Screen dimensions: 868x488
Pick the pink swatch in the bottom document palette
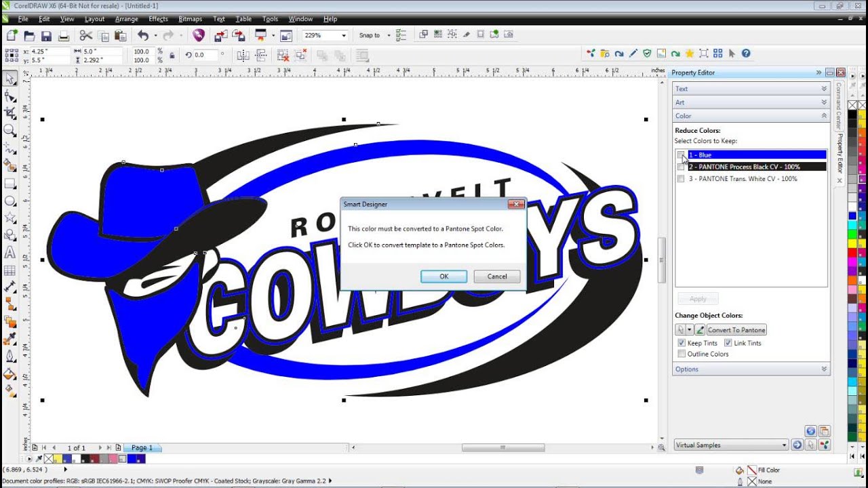click(113, 459)
